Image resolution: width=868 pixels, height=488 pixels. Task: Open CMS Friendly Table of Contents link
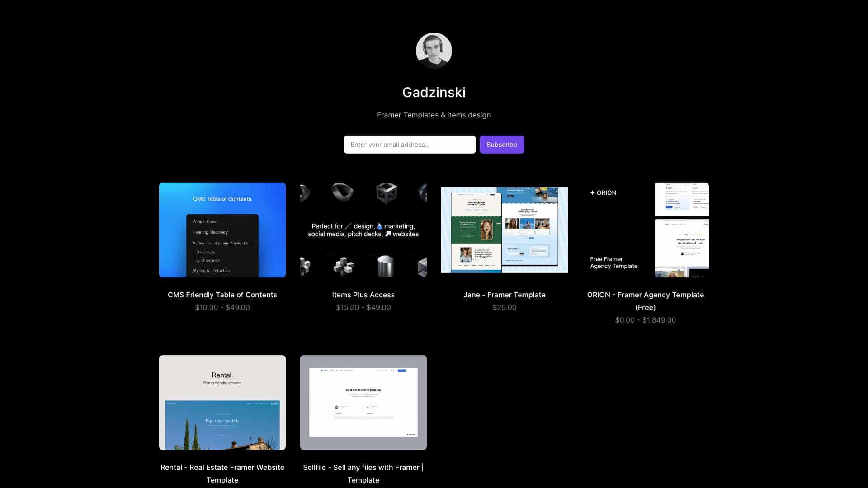click(222, 295)
